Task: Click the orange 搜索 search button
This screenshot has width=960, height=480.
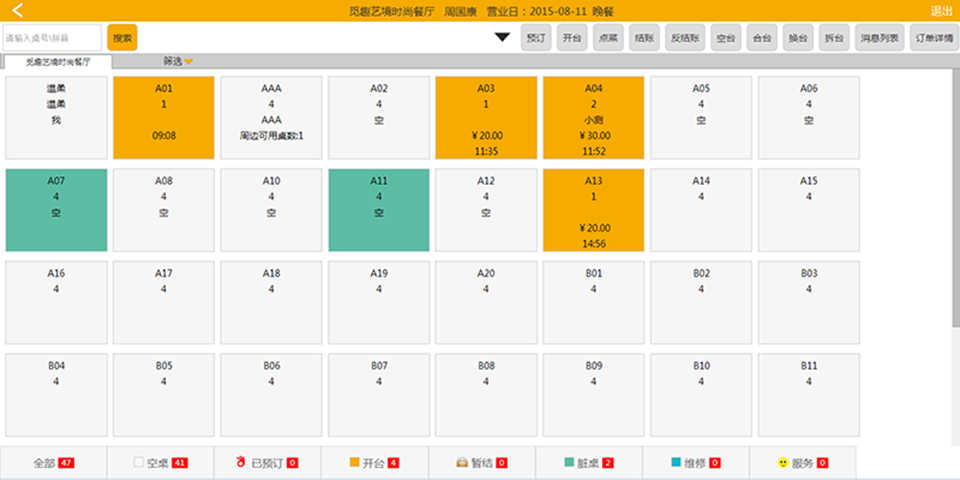Action: click(x=122, y=37)
